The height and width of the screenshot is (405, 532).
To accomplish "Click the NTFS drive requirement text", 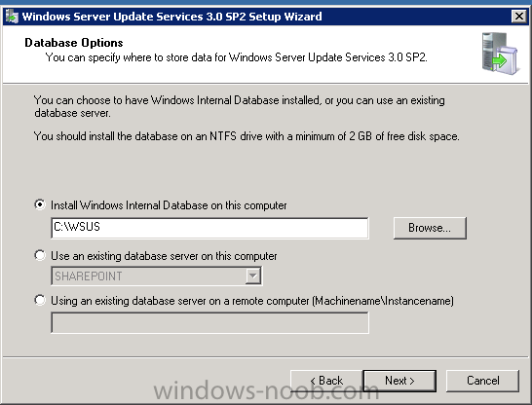I will [247, 136].
